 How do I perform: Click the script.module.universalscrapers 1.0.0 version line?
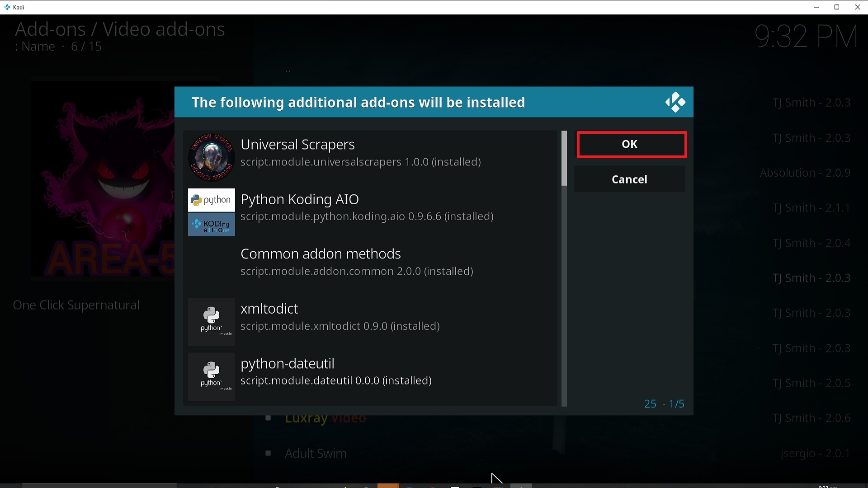click(x=360, y=162)
